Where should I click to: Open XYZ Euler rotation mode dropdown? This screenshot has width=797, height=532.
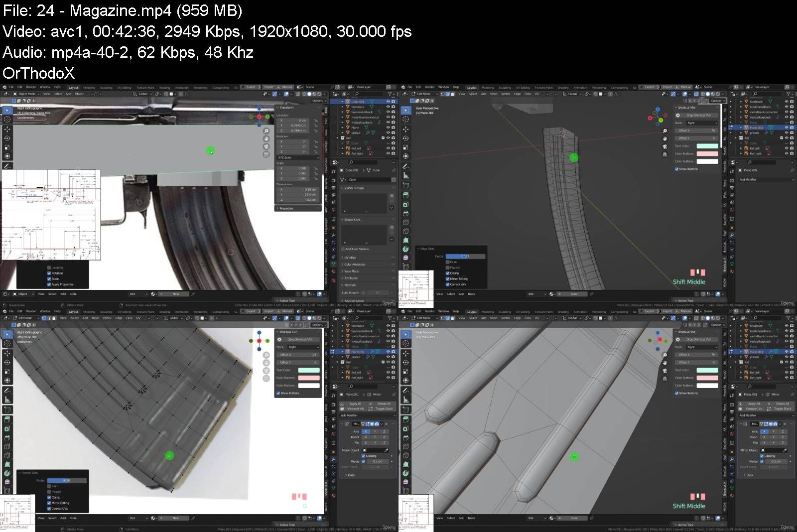point(298,157)
